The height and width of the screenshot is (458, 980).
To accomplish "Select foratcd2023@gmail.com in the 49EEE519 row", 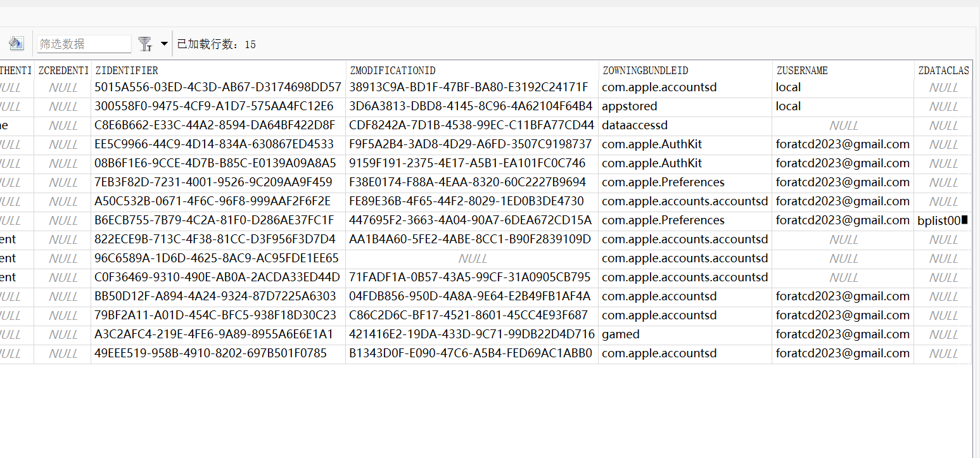I will pos(843,353).
